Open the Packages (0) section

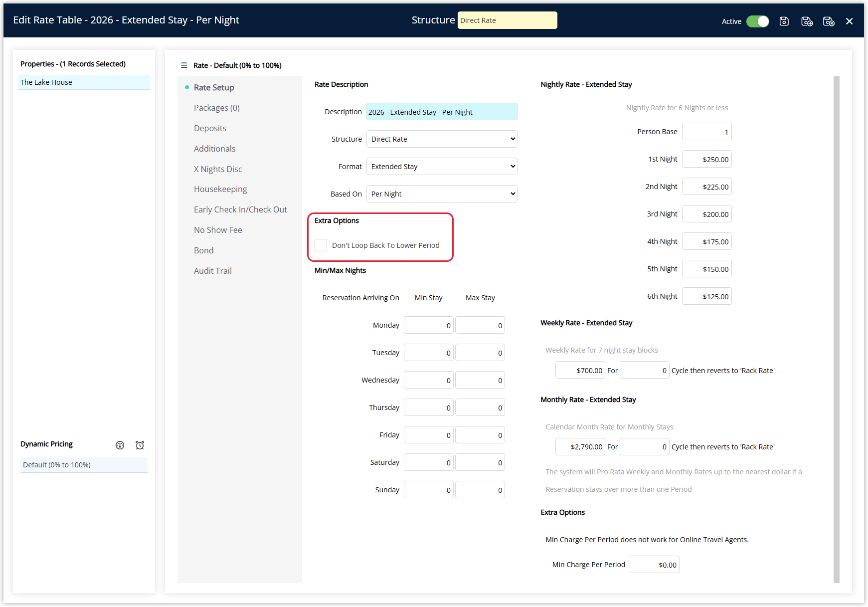point(217,108)
